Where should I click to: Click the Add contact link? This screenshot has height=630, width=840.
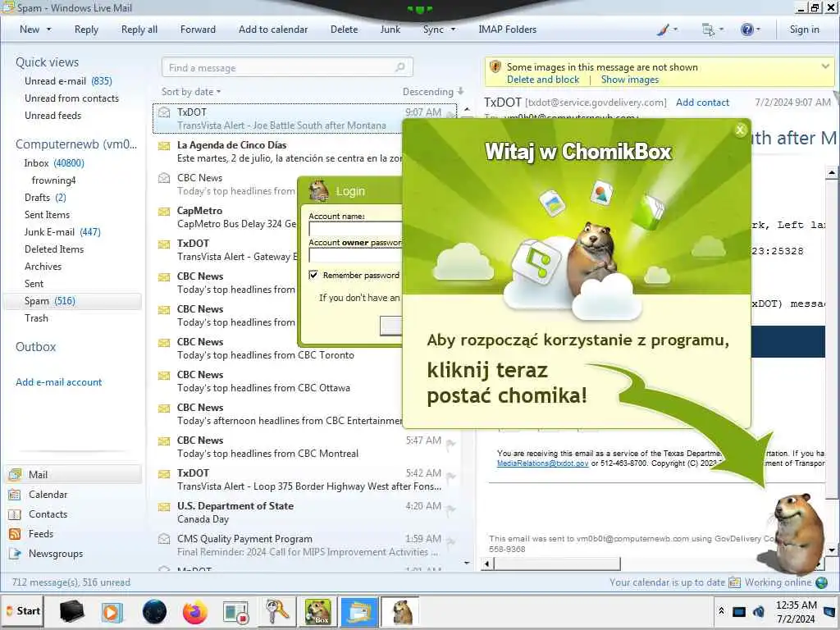tap(702, 103)
